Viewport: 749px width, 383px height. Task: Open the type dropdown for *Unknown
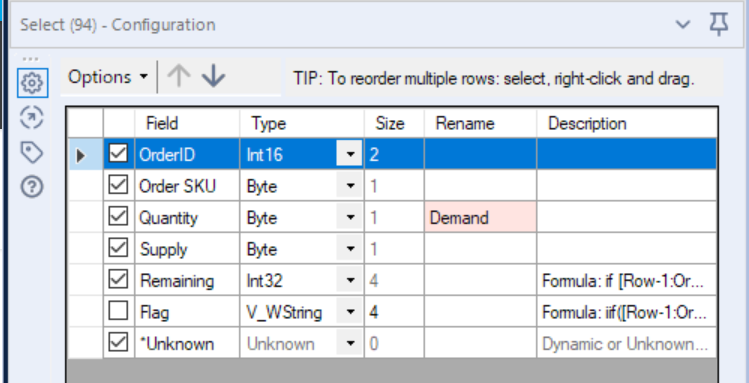(x=350, y=343)
